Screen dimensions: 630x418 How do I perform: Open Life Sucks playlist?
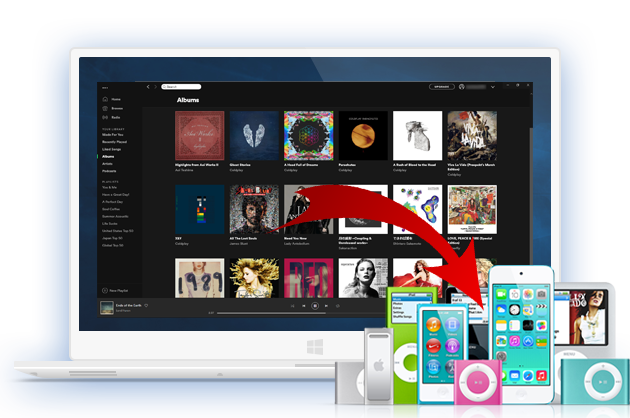[110, 223]
